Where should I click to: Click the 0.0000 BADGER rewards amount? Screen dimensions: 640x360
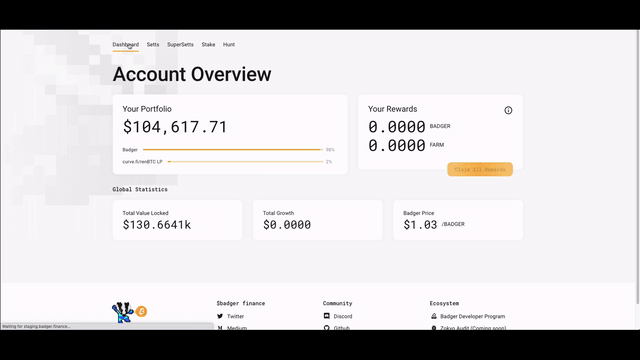[397, 127]
